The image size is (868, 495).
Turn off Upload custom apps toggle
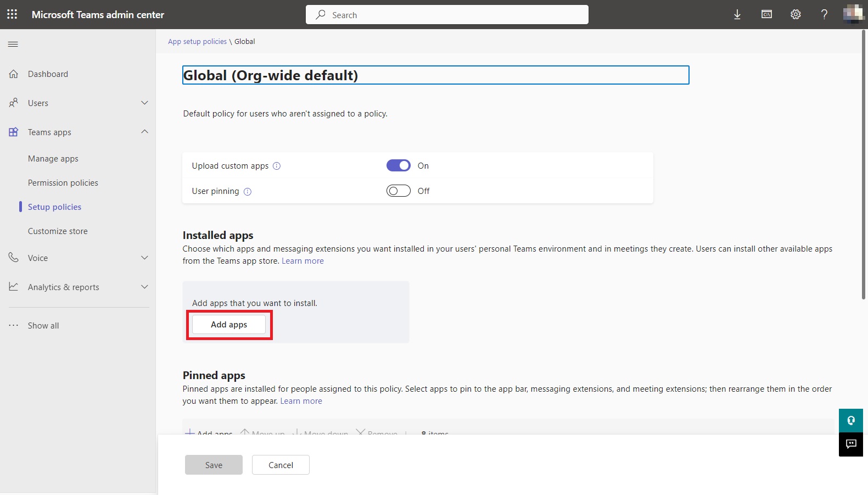click(x=398, y=165)
